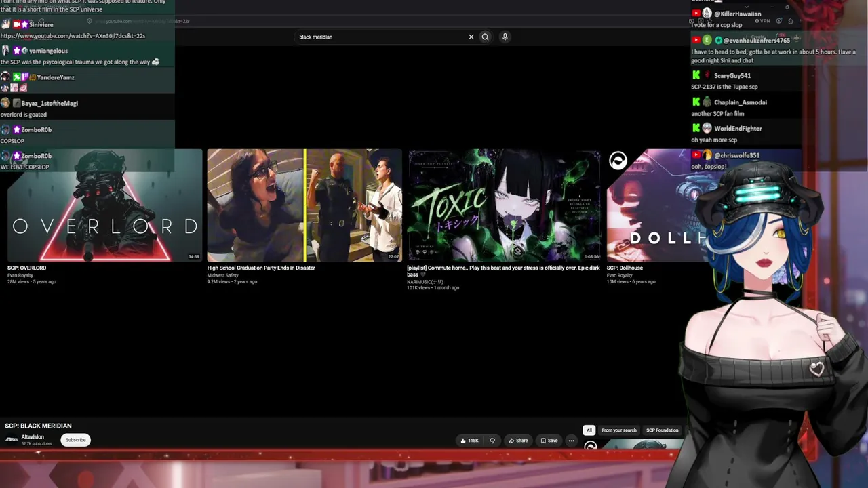Click the SCP: BLACK MERIDIAN video title

tap(38, 426)
